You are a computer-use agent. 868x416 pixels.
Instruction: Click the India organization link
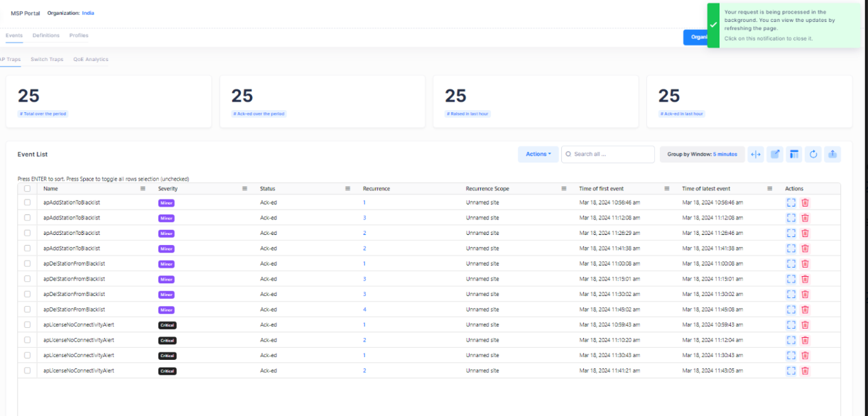pyautogui.click(x=88, y=13)
